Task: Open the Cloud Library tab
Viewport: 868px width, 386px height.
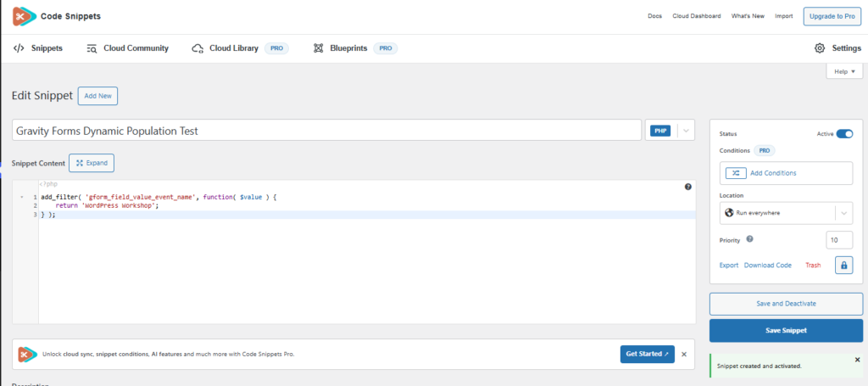Action: pos(225,48)
